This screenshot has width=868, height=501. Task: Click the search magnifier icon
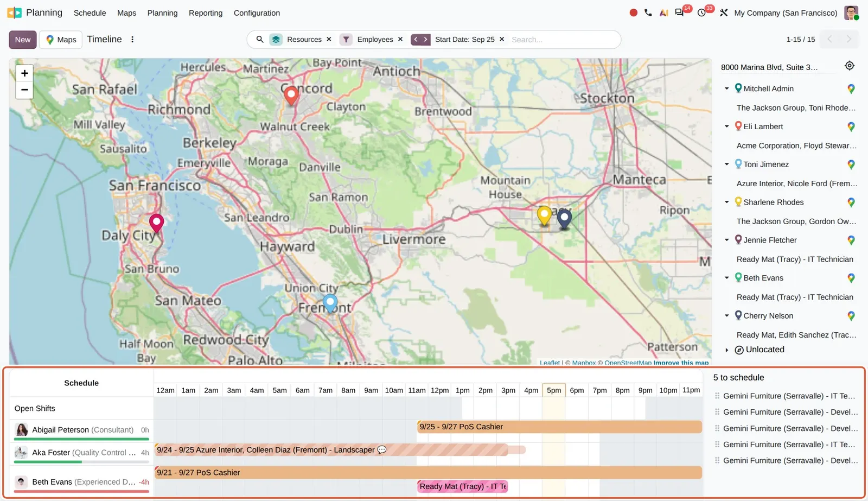click(x=260, y=39)
